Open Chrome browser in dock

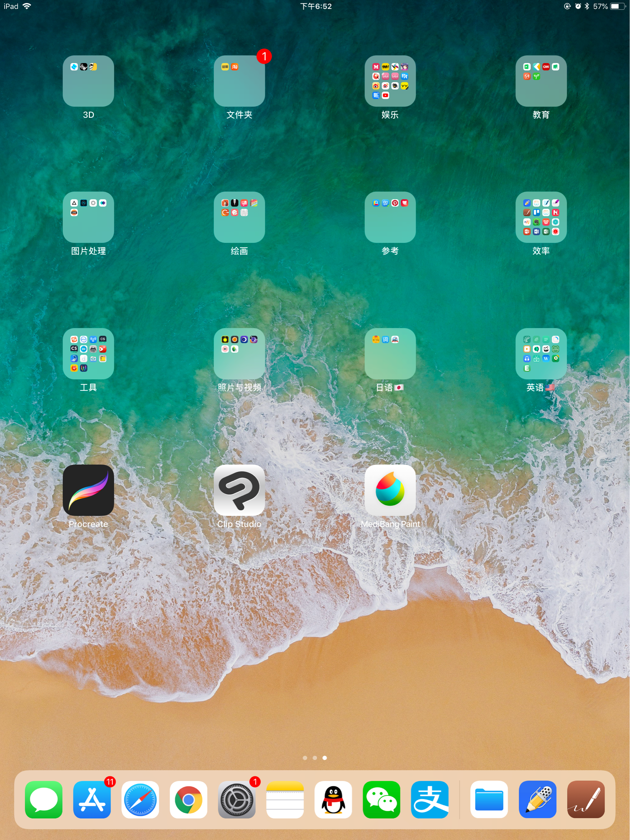coord(188,799)
